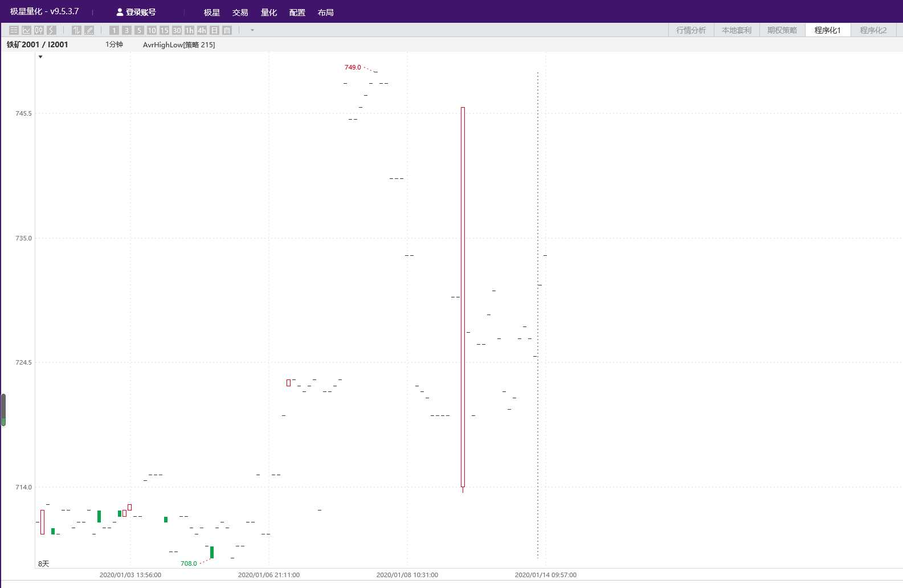Switch to the line chart view icon

(x=26, y=30)
